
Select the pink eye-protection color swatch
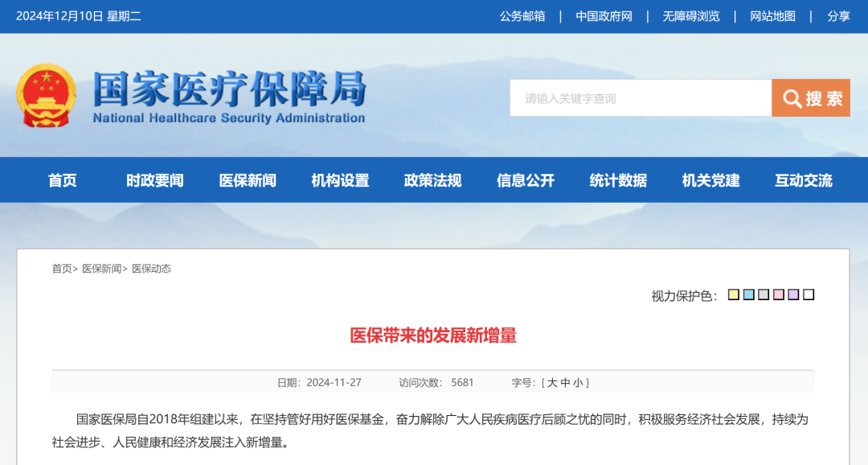point(778,294)
